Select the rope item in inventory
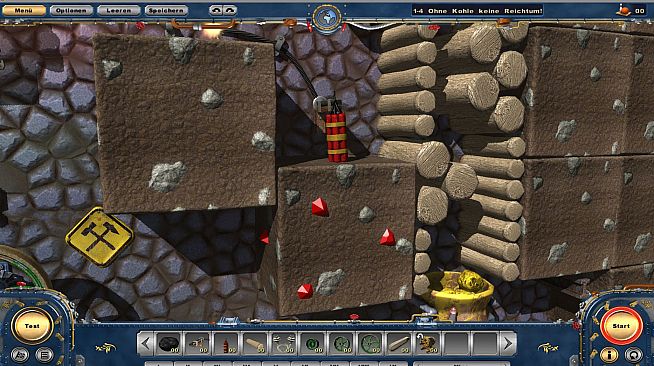 pos(284,344)
